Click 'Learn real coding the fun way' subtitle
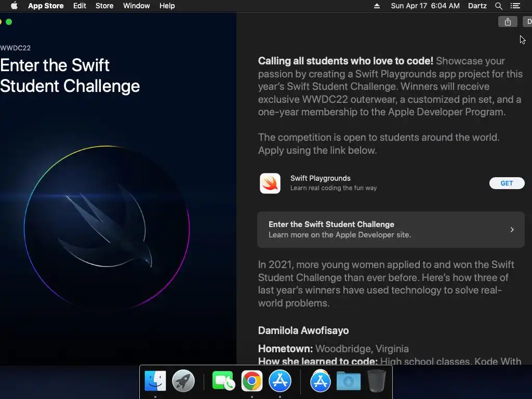 click(334, 188)
